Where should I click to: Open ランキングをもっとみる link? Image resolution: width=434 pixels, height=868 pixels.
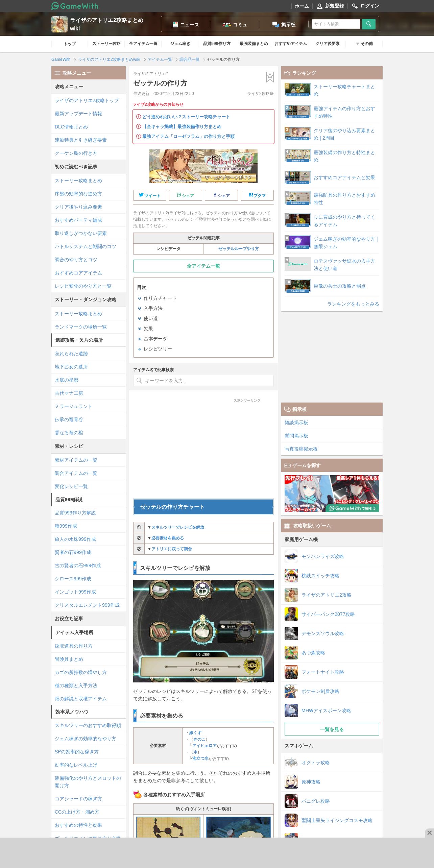(x=353, y=304)
